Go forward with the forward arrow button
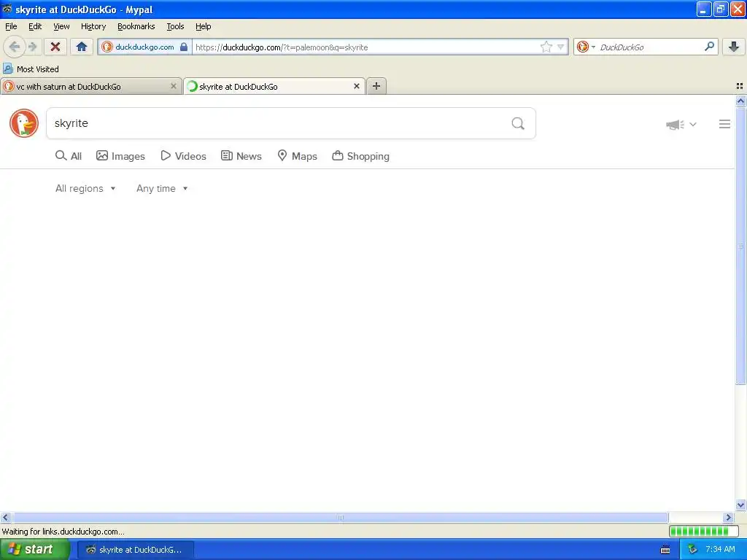The width and height of the screenshot is (747, 560). 32,47
